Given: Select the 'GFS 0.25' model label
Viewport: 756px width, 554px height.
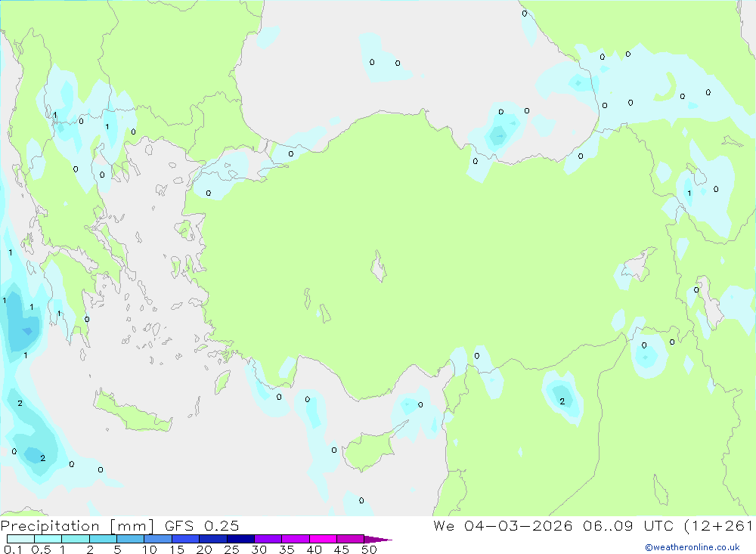Looking at the screenshot, I should pos(202,525).
